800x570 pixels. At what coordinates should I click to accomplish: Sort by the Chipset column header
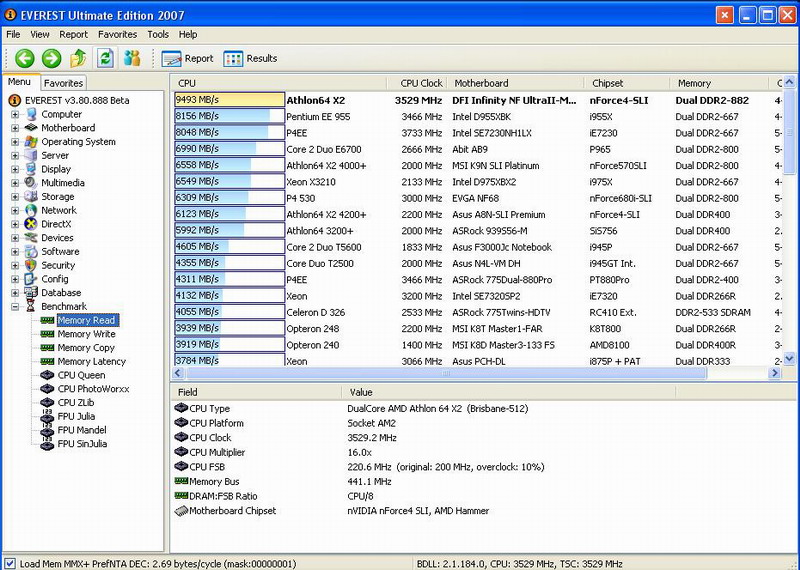click(x=627, y=83)
